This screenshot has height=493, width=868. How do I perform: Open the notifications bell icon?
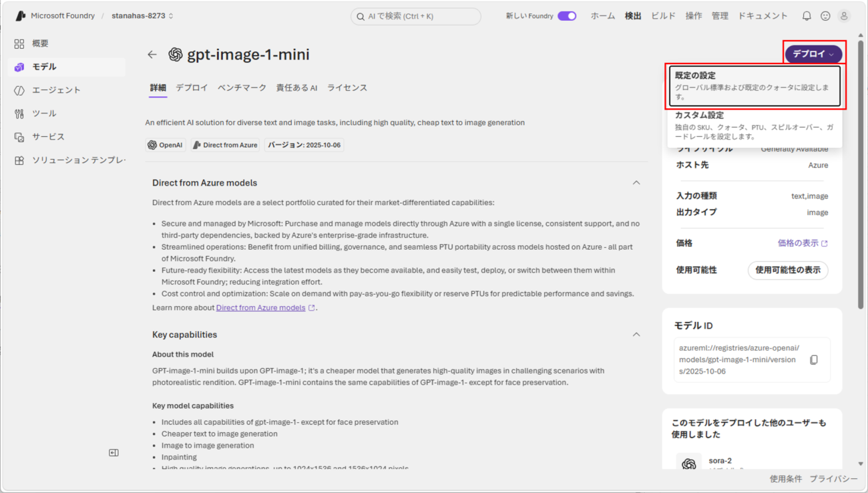[x=807, y=16]
